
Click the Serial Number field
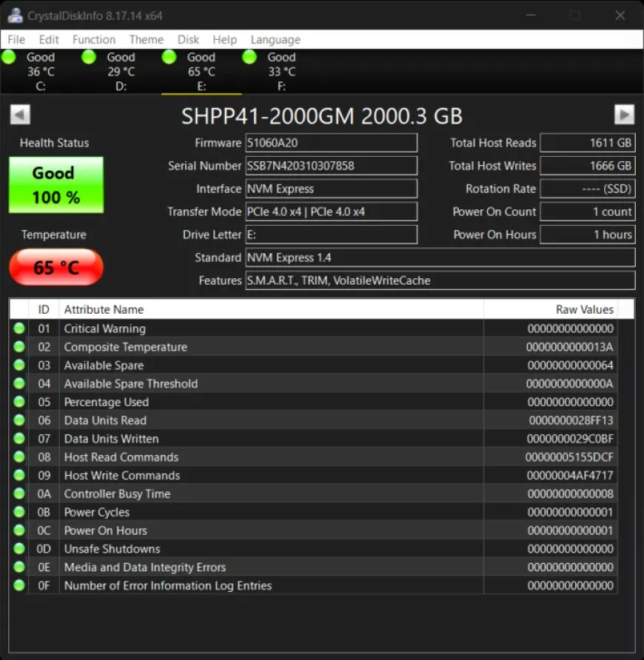click(x=332, y=166)
